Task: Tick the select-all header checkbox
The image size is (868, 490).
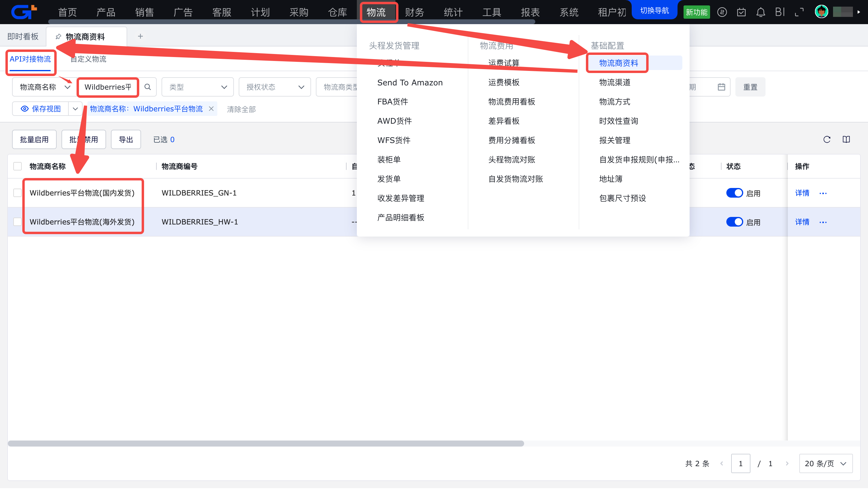Action: click(17, 167)
